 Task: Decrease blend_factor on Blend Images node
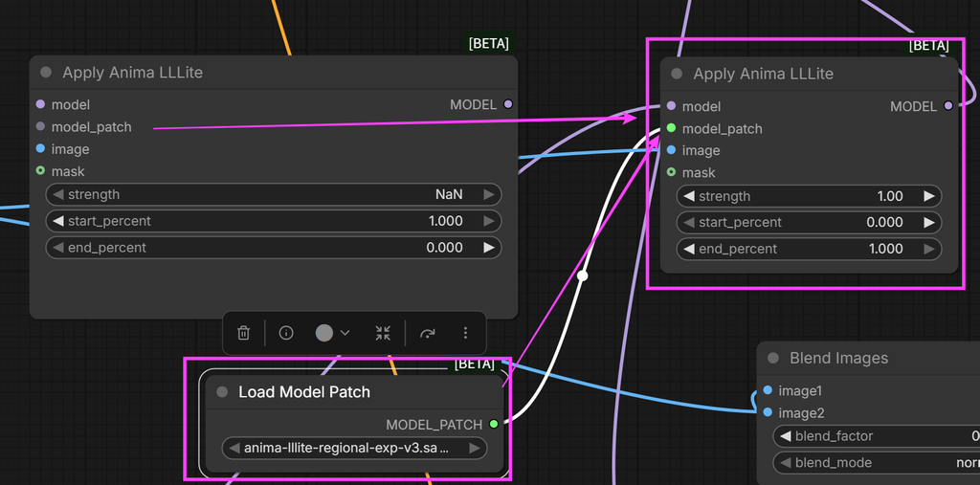point(786,436)
